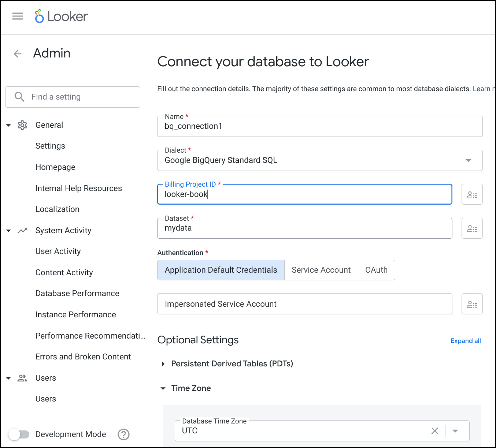Open the hamburger main menu
This screenshot has height=448, width=496.
(x=18, y=16)
